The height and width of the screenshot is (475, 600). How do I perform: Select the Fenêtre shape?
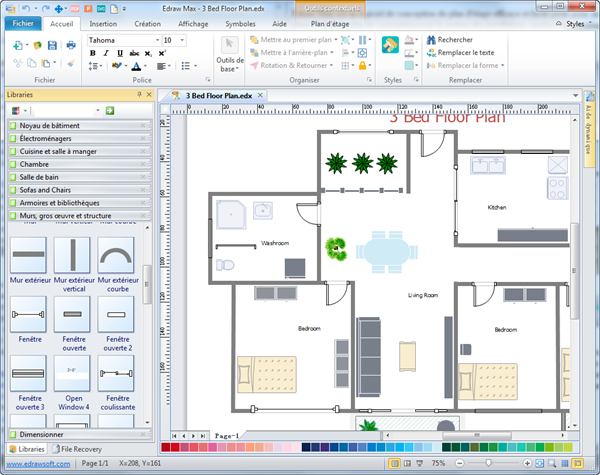(x=29, y=314)
